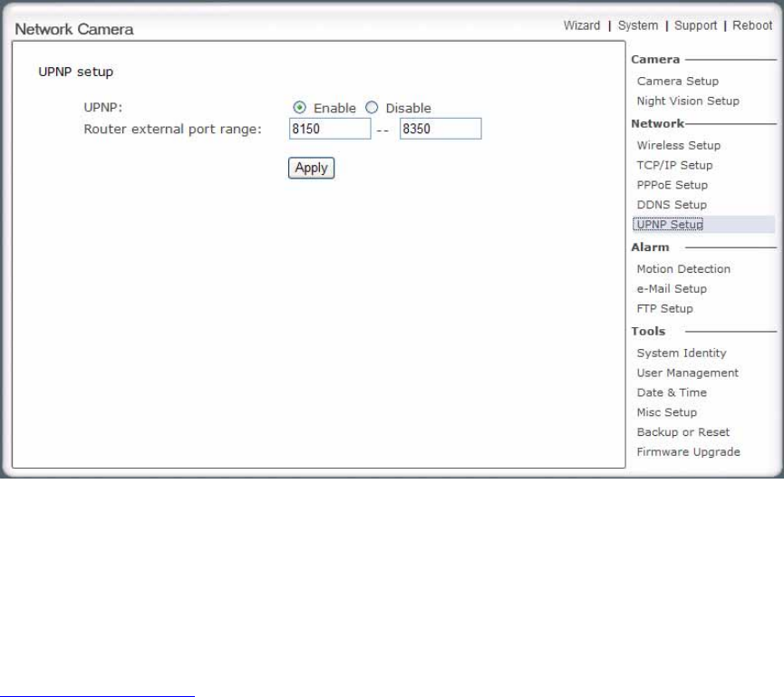Click the Camera section header
The width and height of the screenshot is (784, 697).
[655, 60]
